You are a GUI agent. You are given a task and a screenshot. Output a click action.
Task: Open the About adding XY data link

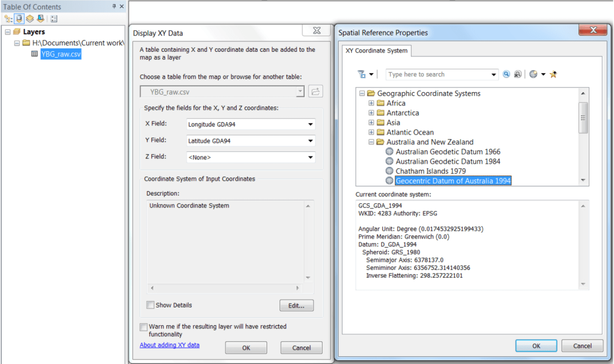pos(169,345)
